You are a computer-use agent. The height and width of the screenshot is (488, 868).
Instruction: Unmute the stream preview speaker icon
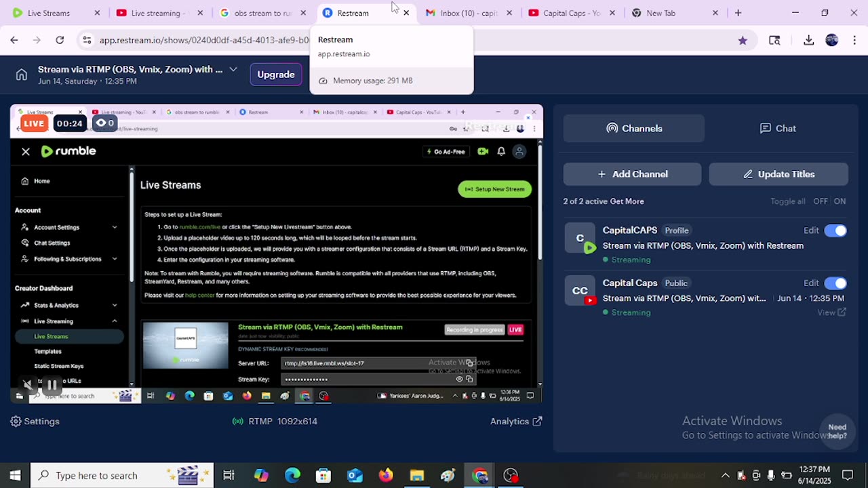coord(28,385)
